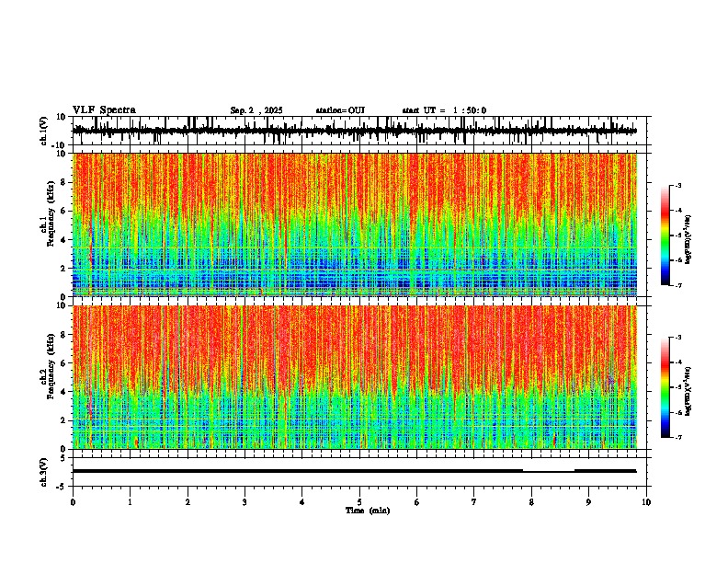Click the date "Sep. 2, 2025"

(256, 110)
